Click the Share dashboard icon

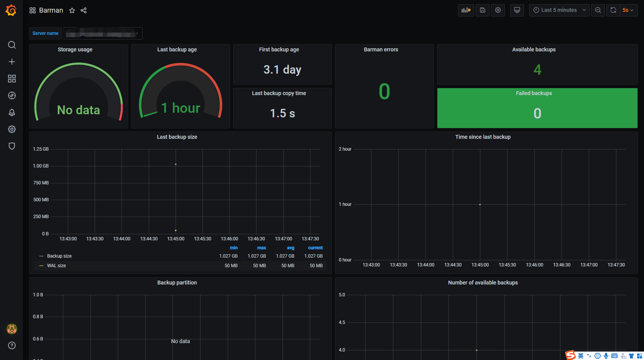(84, 10)
